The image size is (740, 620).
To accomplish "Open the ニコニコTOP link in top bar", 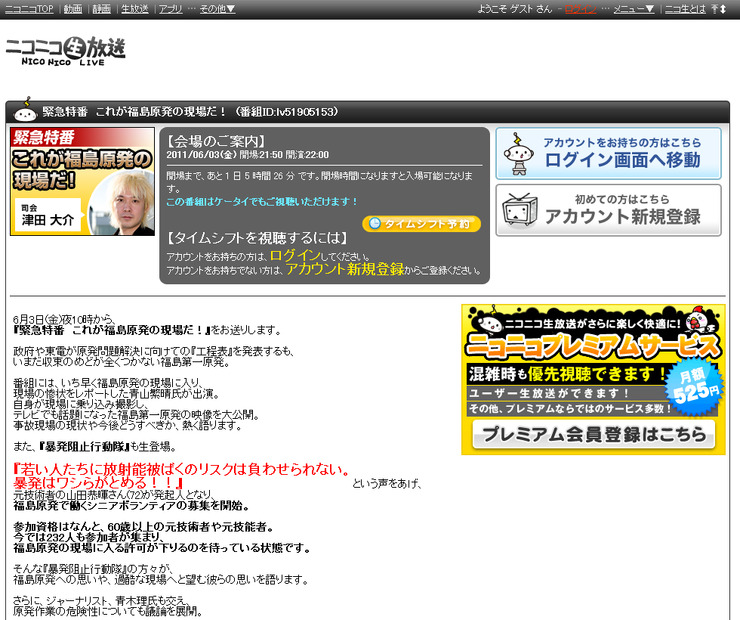I will (x=29, y=9).
